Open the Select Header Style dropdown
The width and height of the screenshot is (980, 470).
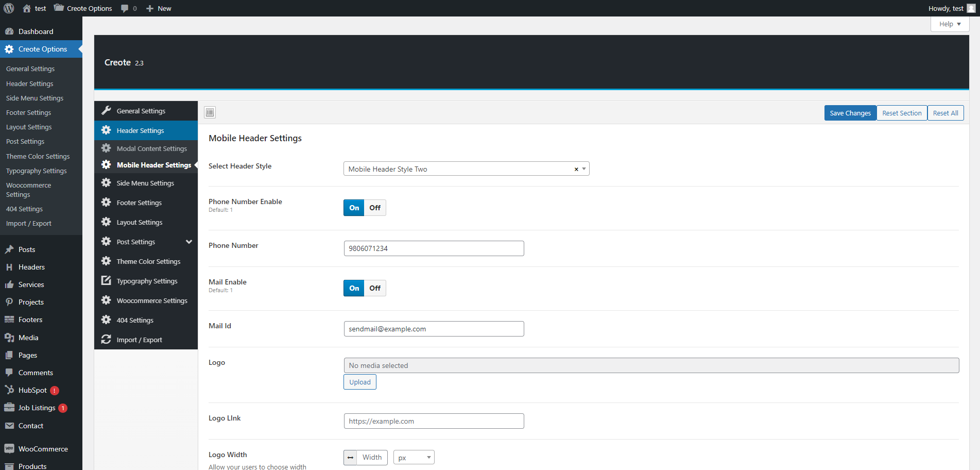tap(466, 169)
